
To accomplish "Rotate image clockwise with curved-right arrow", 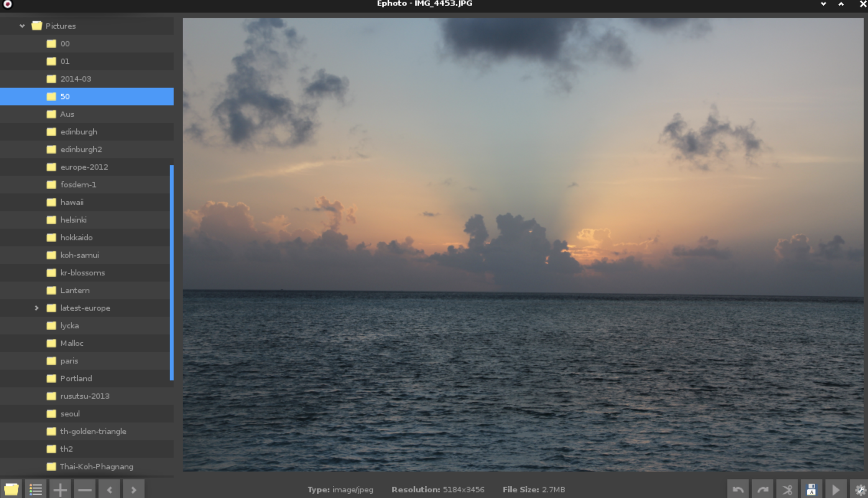I will point(763,489).
